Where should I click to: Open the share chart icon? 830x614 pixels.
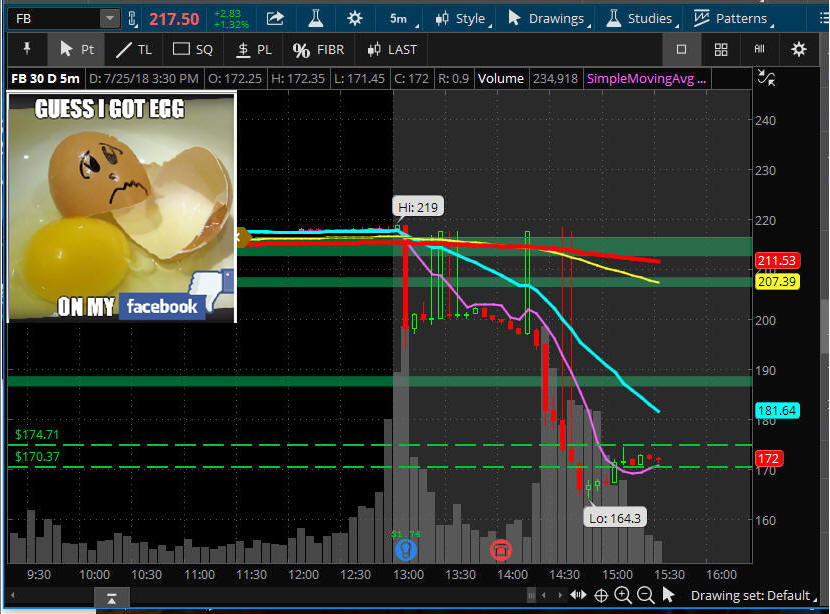[275, 19]
